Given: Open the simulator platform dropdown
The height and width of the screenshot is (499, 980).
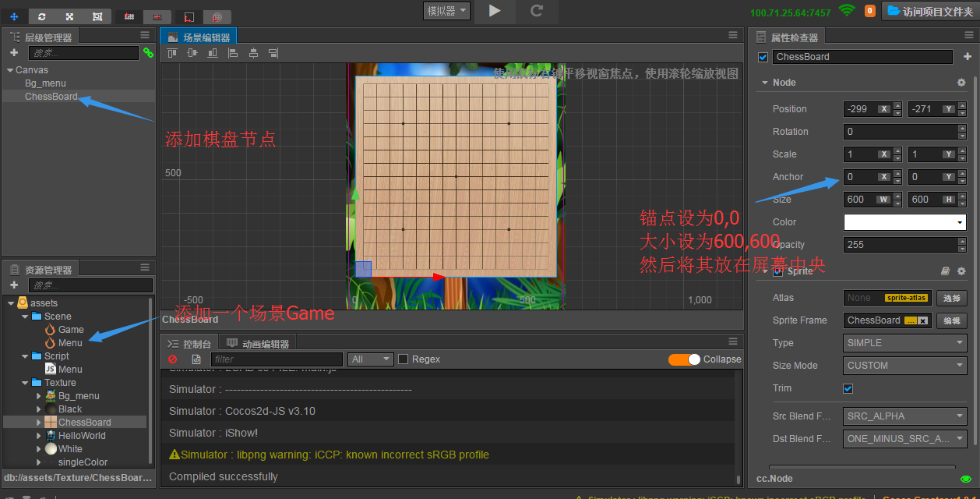Looking at the screenshot, I should click(446, 11).
